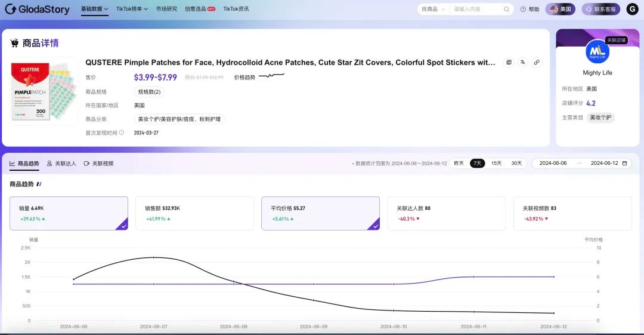Open the calendar icon in date picker
The width and height of the screenshot is (644, 335).
pos(625,164)
